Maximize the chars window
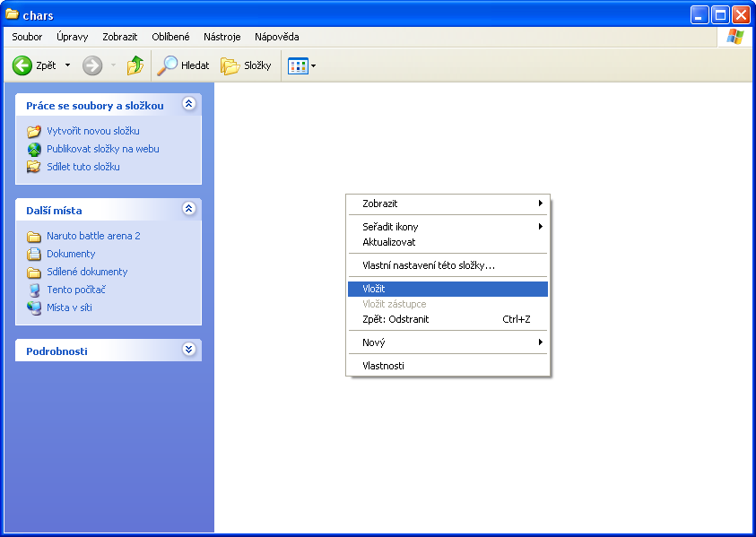This screenshot has height=537, width=756. [x=720, y=15]
